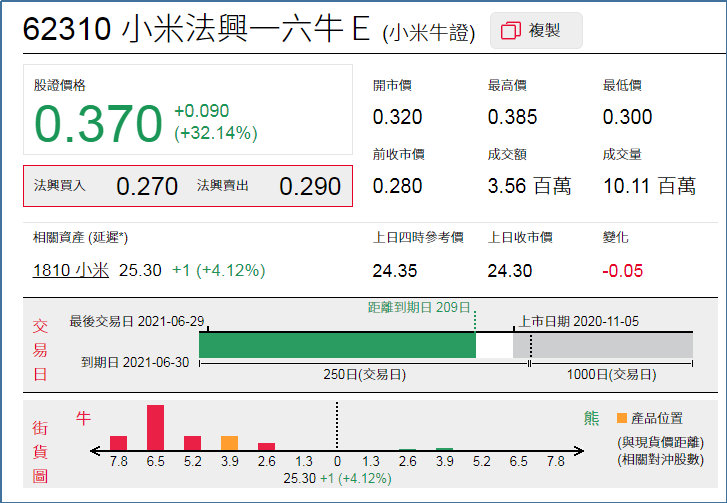This screenshot has width=727, height=503.
Task: Click the red bull bar at 2.6
Action: (x=267, y=446)
